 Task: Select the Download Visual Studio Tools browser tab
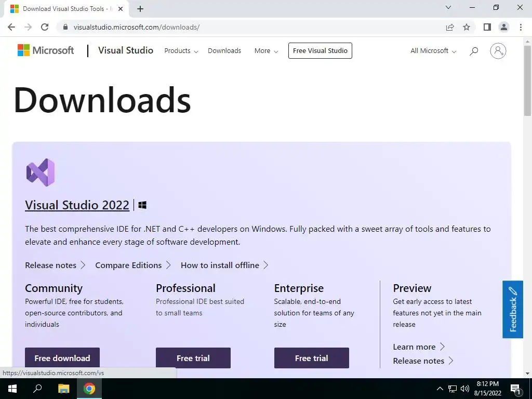(x=66, y=9)
